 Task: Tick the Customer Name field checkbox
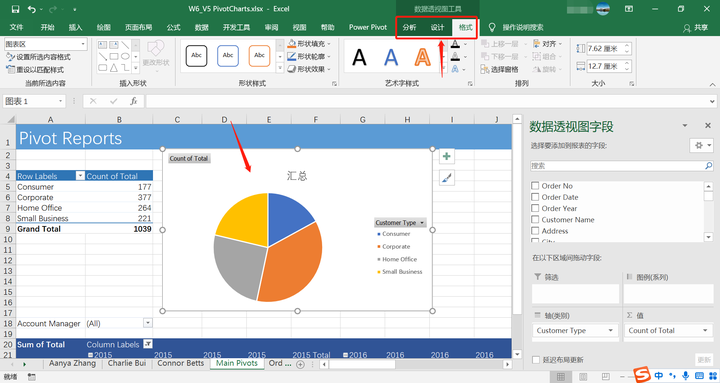point(535,220)
